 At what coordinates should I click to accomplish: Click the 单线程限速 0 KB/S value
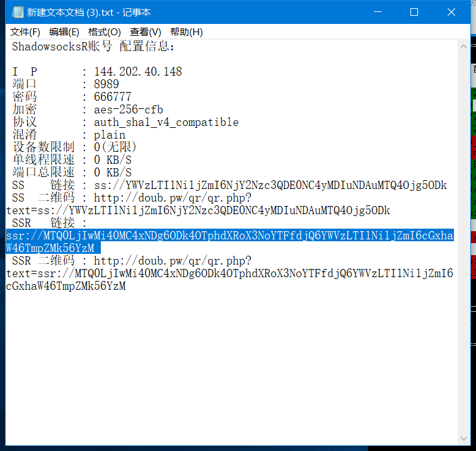click(x=113, y=160)
